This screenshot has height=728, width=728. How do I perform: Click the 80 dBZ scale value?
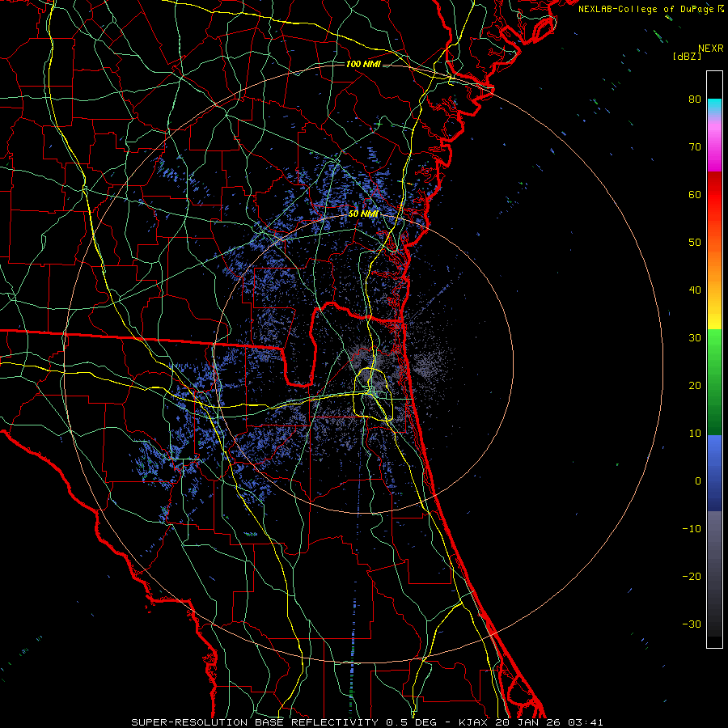695,99
